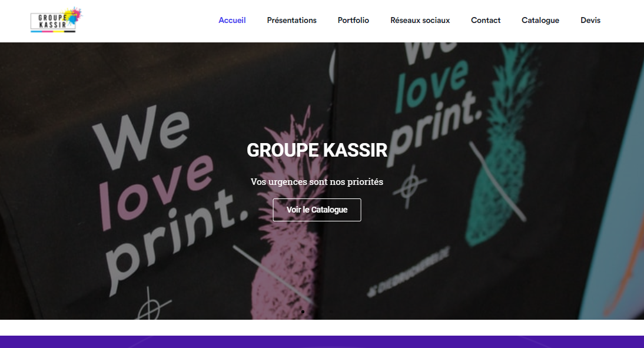
Task: Click the teal 'love' text on right shirt
Action: pyautogui.click(x=431, y=87)
